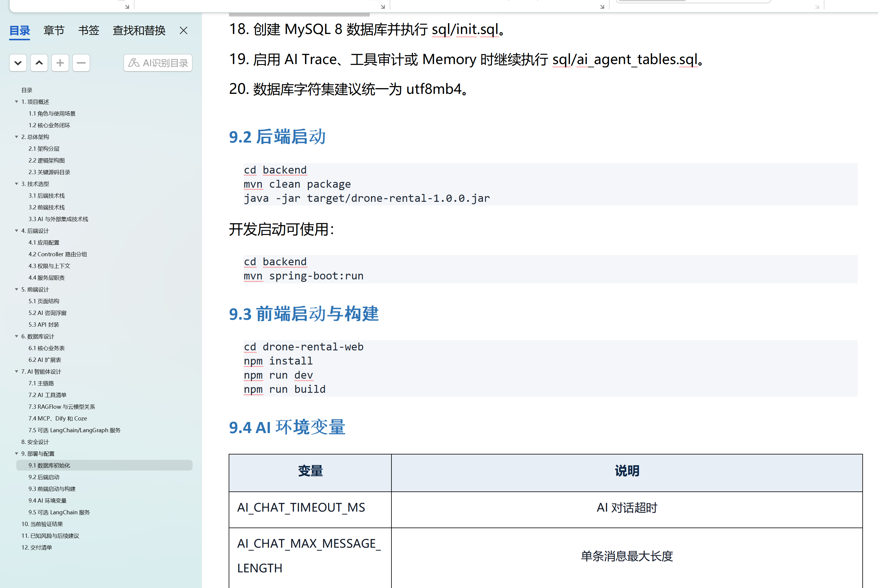Click the AI 对话超时 table cell
This screenshot has height=588, width=878.
[x=627, y=509]
